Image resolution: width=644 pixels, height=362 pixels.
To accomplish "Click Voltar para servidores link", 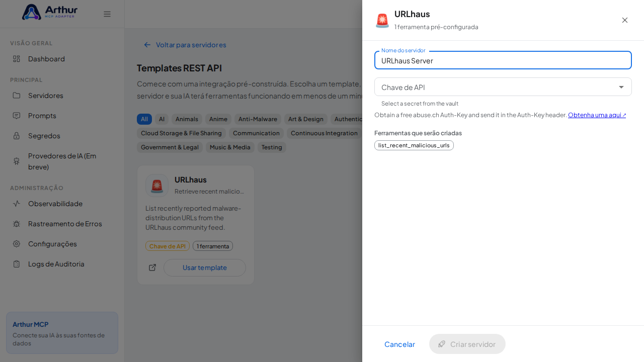I will [185, 45].
